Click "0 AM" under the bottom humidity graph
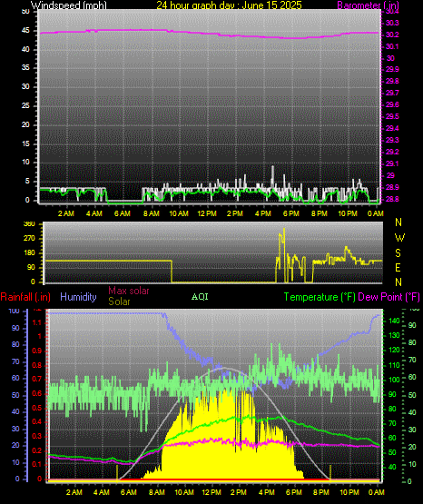423x504 pixels. 377,492
